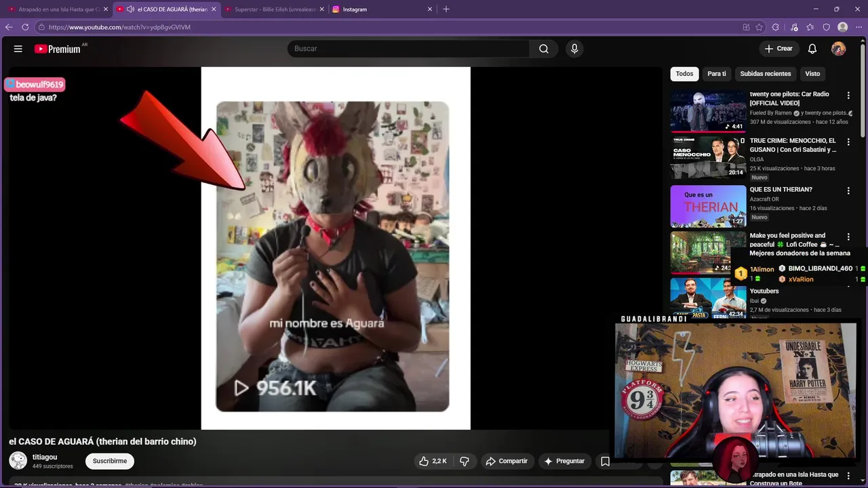
Task: Click the YouTube search input field
Action: coord(408,49)
